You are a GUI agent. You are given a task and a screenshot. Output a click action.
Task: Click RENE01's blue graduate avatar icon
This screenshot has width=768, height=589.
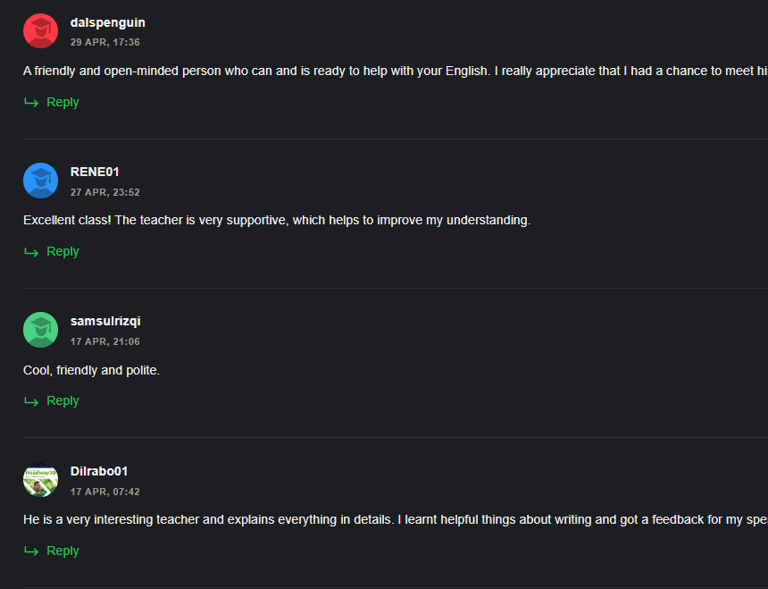pos(41,181)
